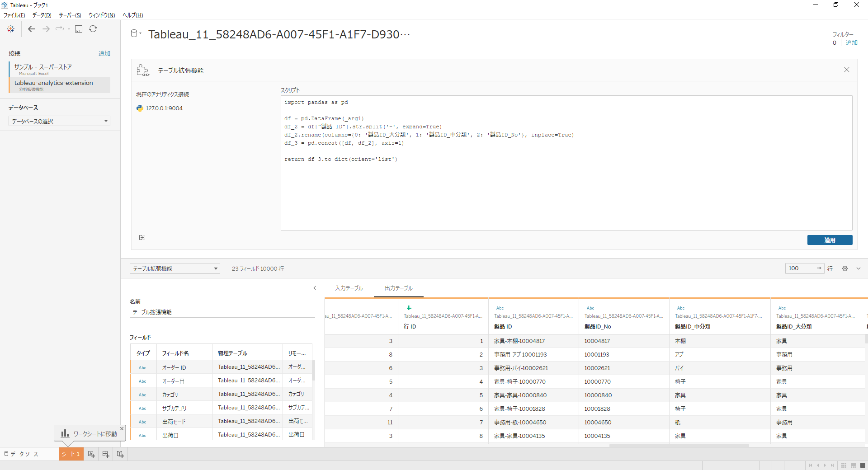This screenshot has height=470, width=868.
Task: Open the ヘルプ menu
Action: pyautogui.click(x=132, y=15)
